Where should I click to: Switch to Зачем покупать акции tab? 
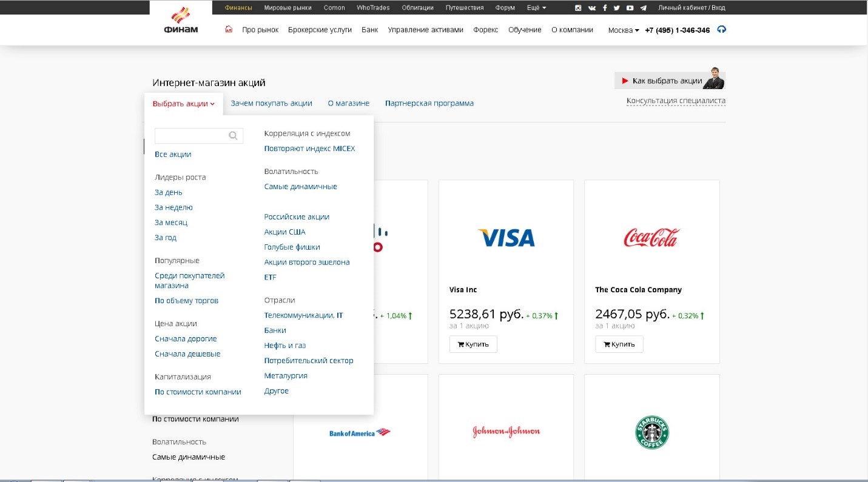coord(271,103)
